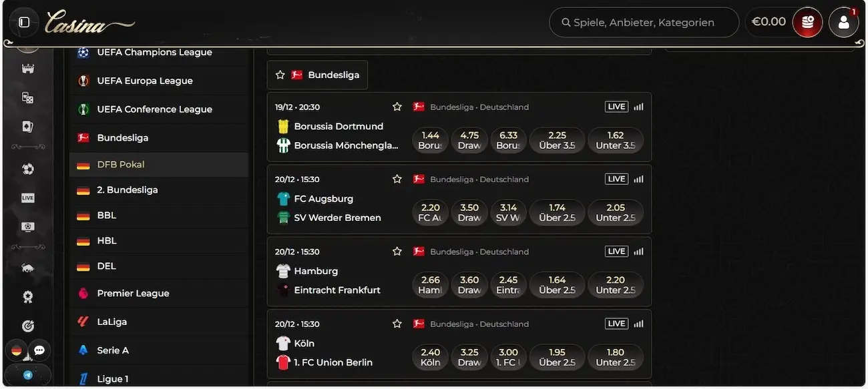The height and width of the screenshot is (389, 868).
Task: Pick Unter 2.5 at 1.80 odds
Action: [616, 357]
